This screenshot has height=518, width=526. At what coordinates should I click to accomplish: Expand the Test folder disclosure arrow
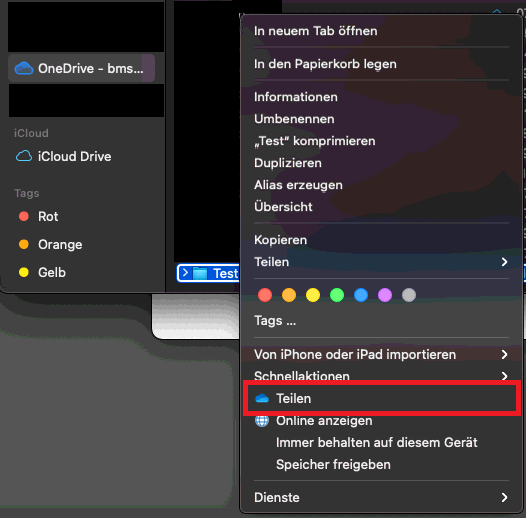185,273
